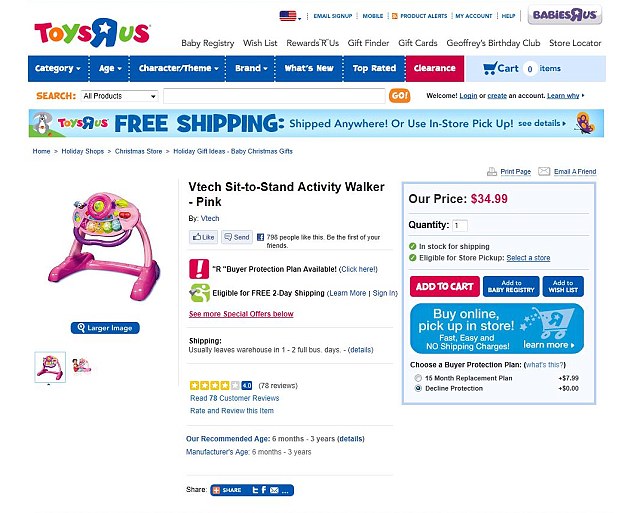Open the Clearance tab
The width and height of the screenshot is (634, 513).
(x=435, y=68)
